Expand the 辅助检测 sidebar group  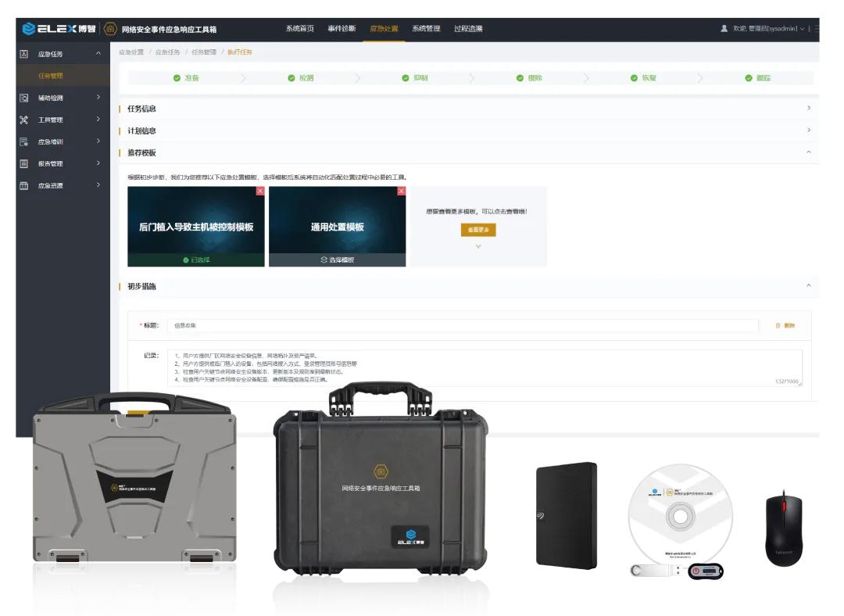pos(98,98)
